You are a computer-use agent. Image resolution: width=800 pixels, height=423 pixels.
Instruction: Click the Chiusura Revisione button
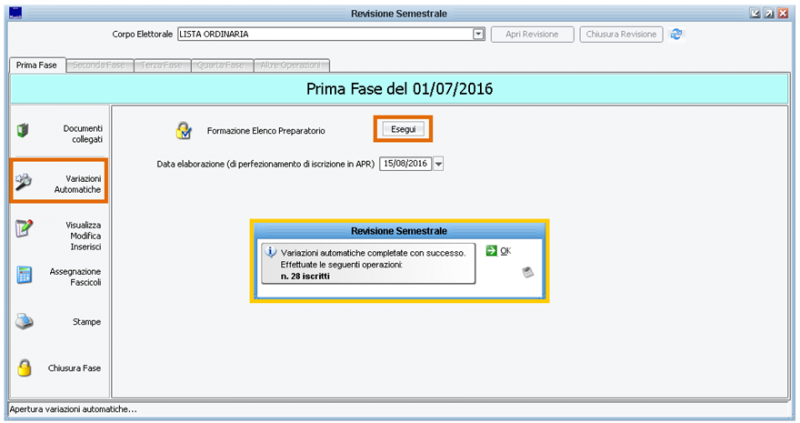(x=621, y=34)
